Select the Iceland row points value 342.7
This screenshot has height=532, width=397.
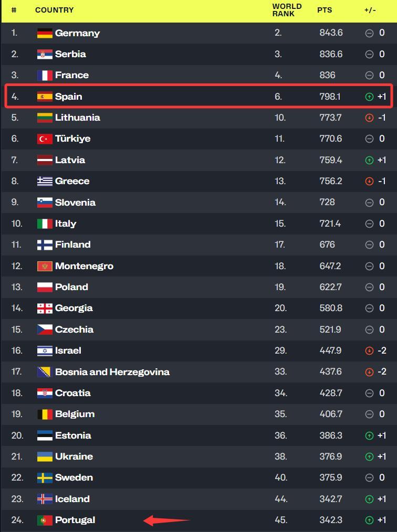tap(331, 499)
